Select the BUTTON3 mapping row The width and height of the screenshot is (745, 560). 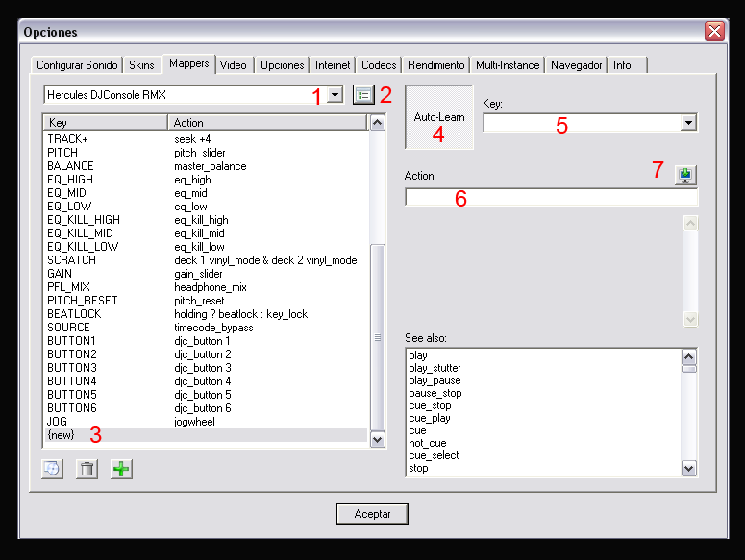(206, 368)
